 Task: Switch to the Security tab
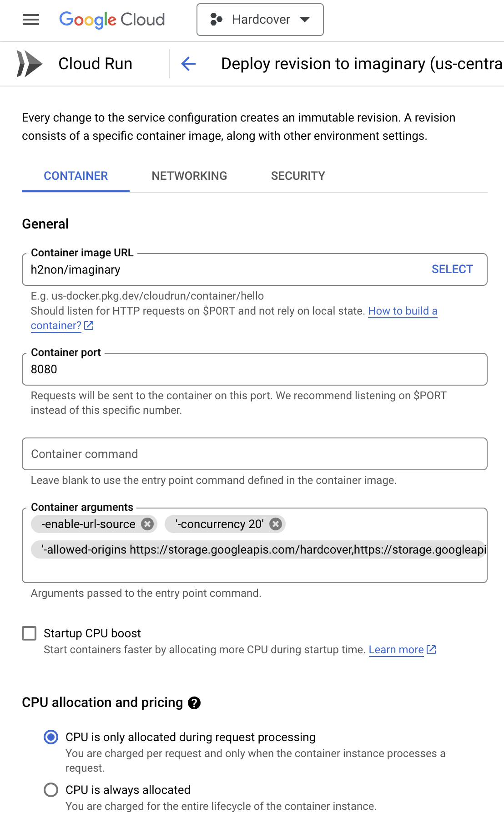tap(298, 176)
